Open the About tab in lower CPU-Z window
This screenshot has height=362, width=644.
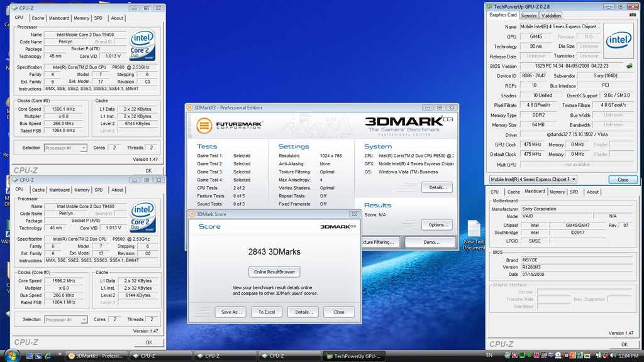point(117,190)
